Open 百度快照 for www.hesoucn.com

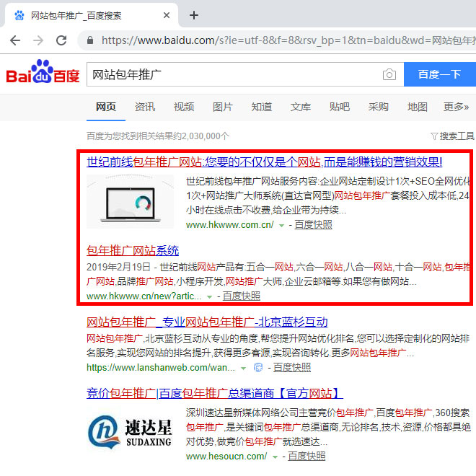pos(307,456)
